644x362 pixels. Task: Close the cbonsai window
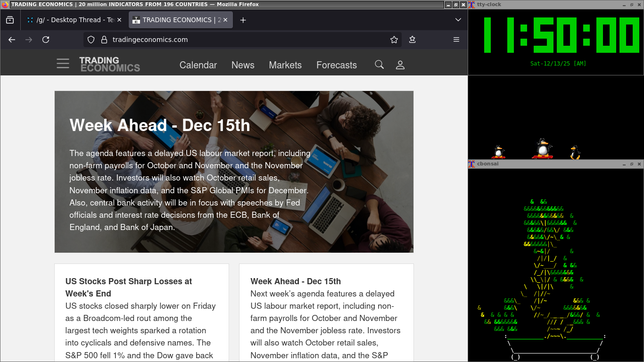639,164
